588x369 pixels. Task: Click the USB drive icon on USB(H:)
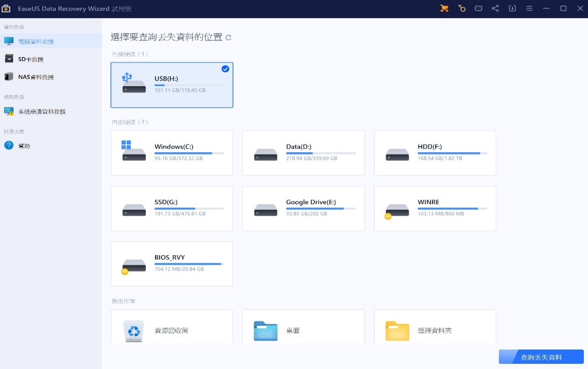[x=134, y=84]
